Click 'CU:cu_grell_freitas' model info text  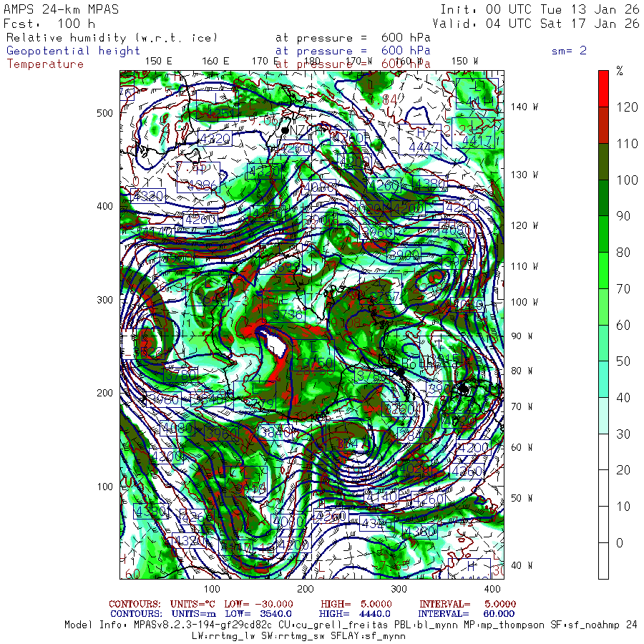333,625
